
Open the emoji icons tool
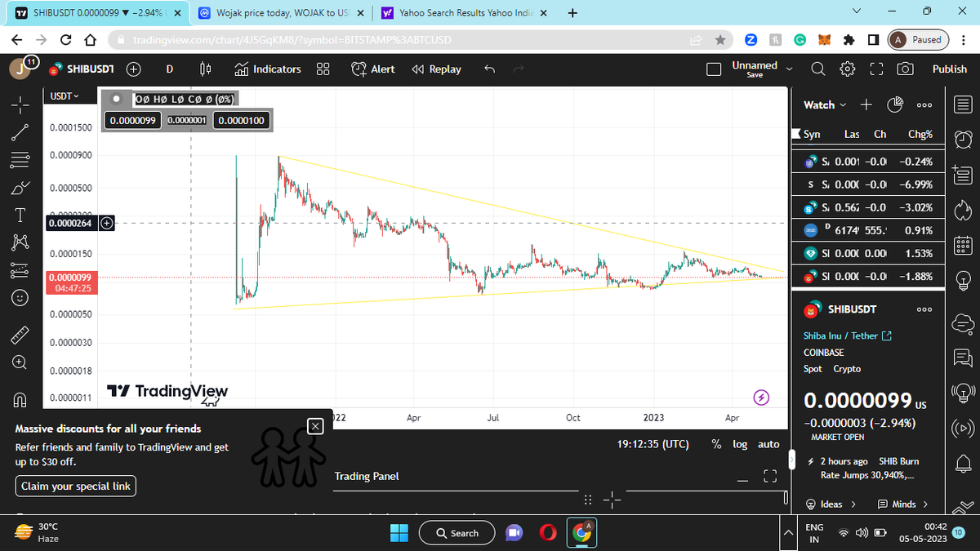click(x=20, y=299)
